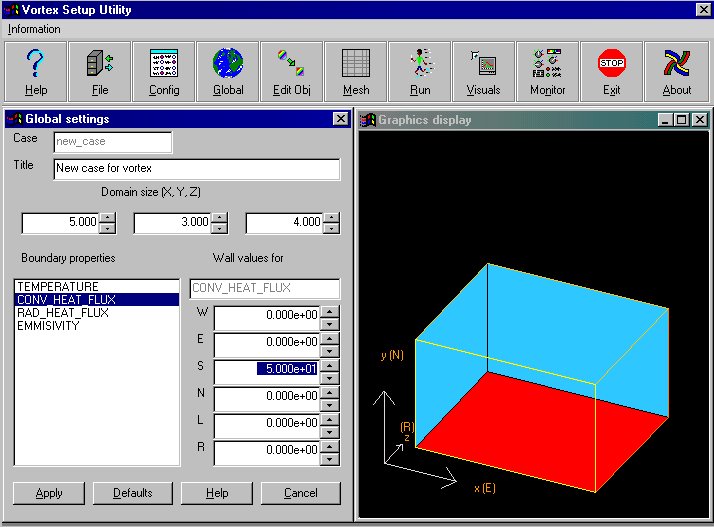Close the Vortex Setup Utility window

coord(704,9)
